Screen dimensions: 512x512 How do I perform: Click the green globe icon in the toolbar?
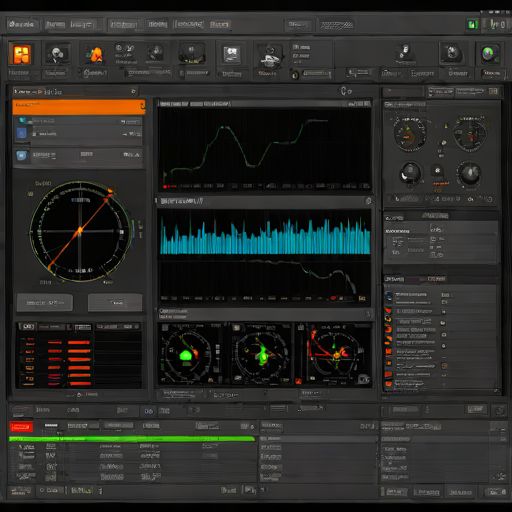tap(489, 54)
